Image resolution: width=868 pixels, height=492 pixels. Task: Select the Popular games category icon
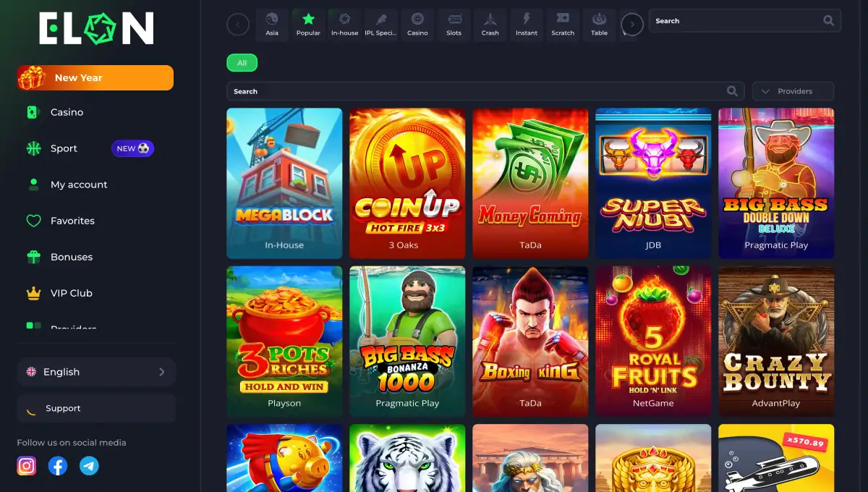pyautogui.click(x=308, y=24)
